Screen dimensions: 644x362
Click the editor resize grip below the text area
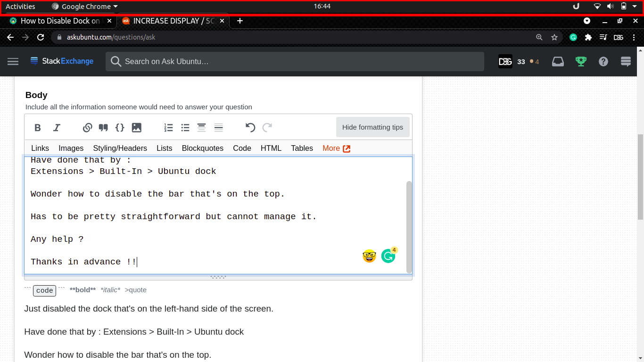tap(218, 277)
